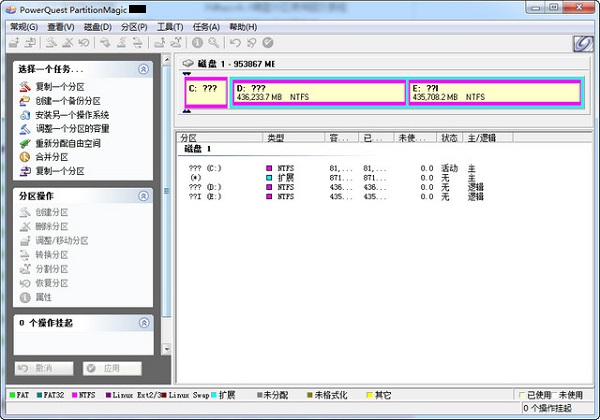600x420 pixels.
Task: Click the 安装另一个操作系统 task icon
Action: tap(25, 115)
